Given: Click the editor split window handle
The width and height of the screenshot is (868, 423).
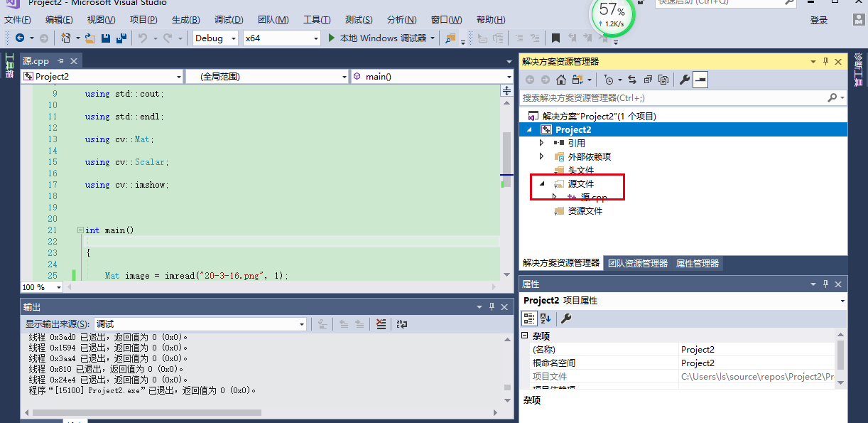Looking at the screenshot, I should [506, 90].
